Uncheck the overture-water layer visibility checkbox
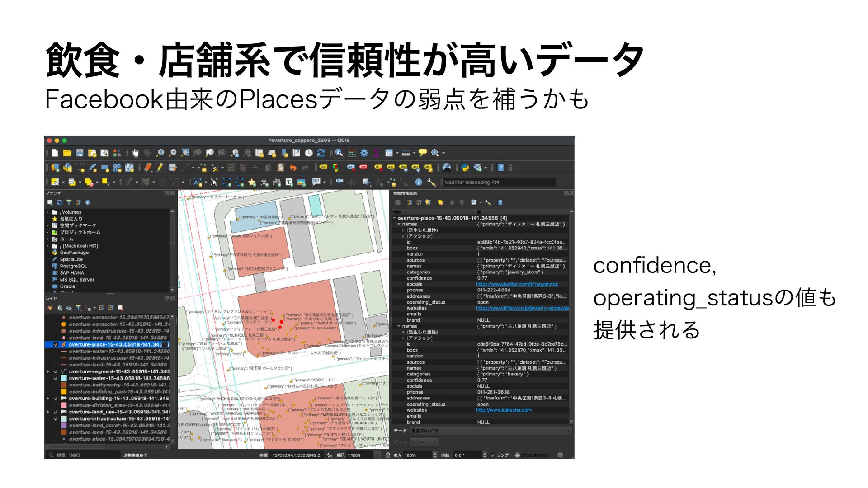This screenshot has width=868, height=488. tap(56, 378)
